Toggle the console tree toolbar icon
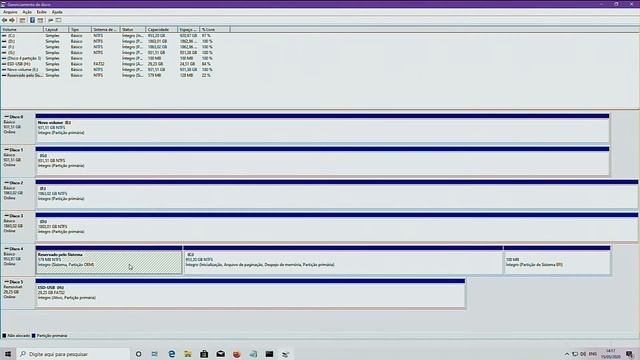 click(22, 20)
